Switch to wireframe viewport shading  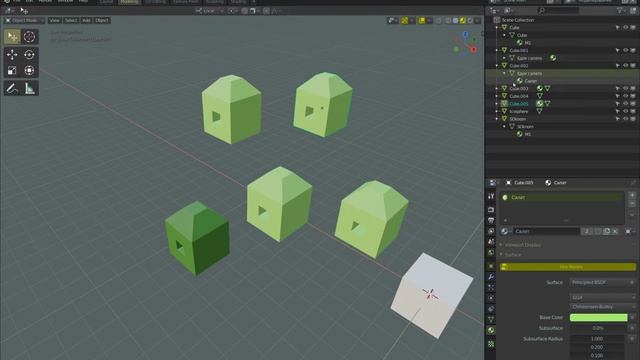(x=448, y=20)
